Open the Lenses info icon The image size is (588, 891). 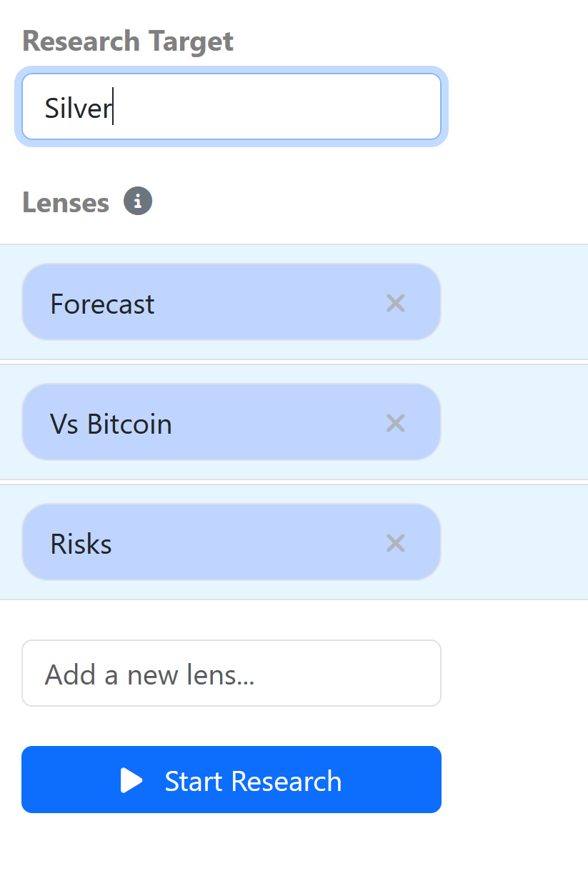[138, 201]
